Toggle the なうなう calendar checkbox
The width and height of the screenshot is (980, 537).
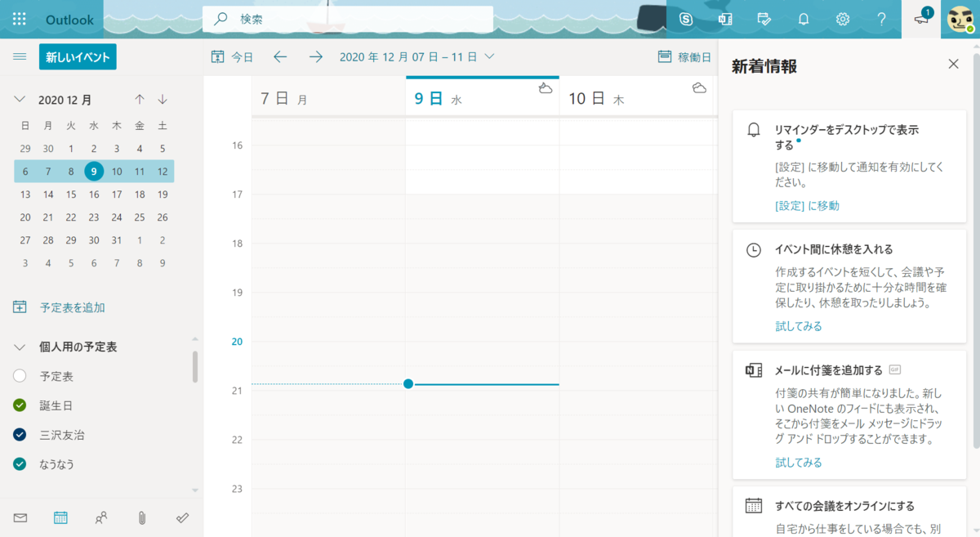pyautogui.click(x=20, y=464)
